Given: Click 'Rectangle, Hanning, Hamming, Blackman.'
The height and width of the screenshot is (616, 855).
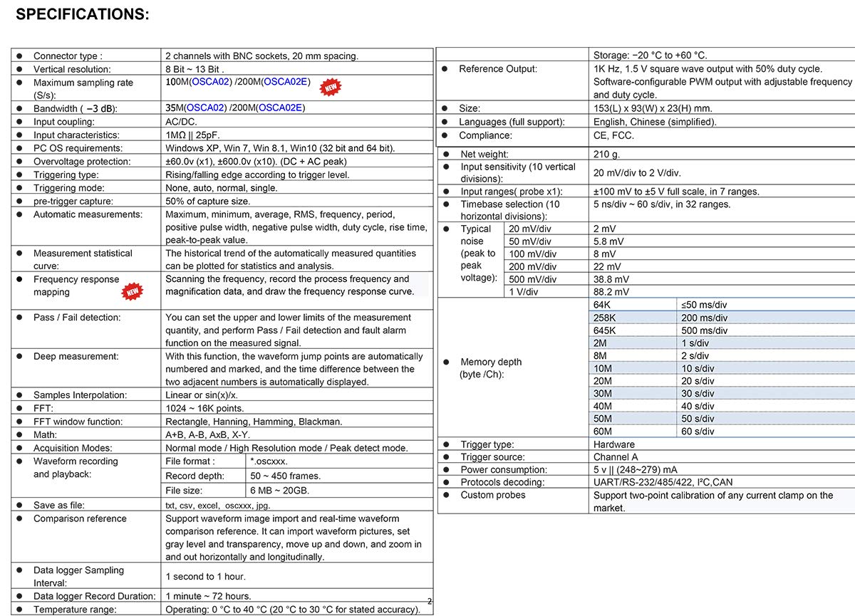Looking at the screenshot, I should (x=254, y=422).
